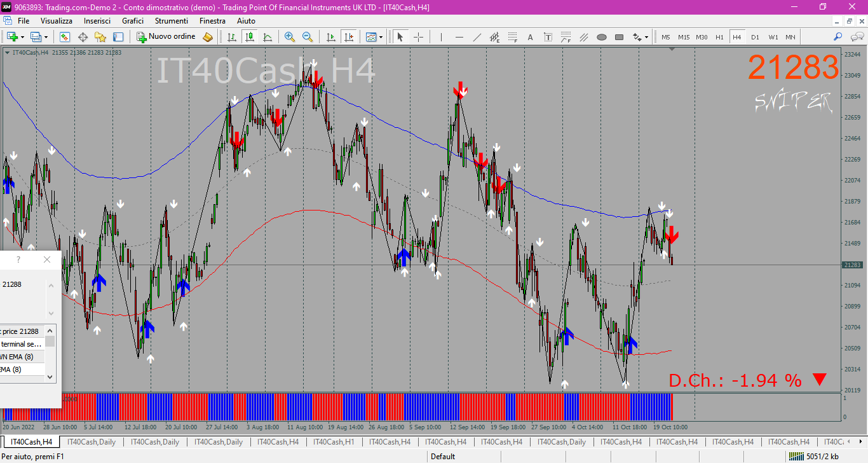Select the text tool (A)
Viewport: 868px width, 463px height.
tap(530, 37)
